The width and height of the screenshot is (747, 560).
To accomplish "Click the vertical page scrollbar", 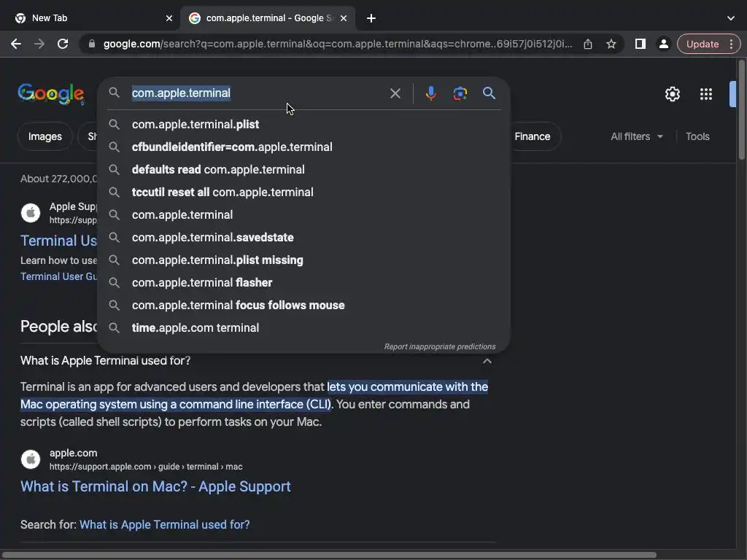I will pyautogui.click(x=742, y=109).
